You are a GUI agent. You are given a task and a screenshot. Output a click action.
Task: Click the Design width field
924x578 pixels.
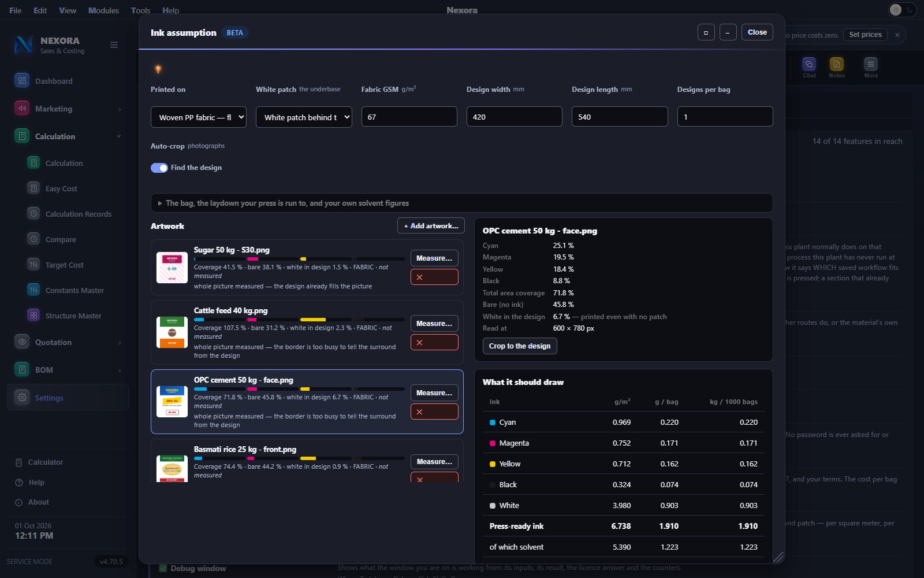pyautogui.click(x=515, y=117)
